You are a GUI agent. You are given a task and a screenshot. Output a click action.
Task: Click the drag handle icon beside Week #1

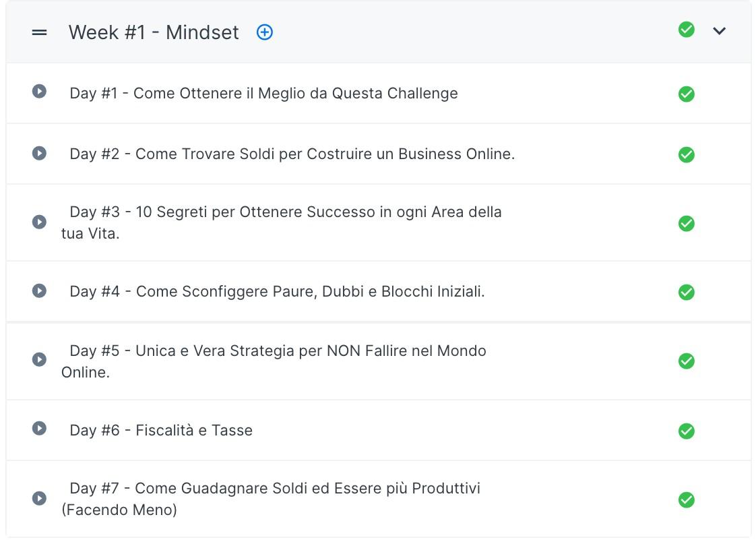(40, 32)
